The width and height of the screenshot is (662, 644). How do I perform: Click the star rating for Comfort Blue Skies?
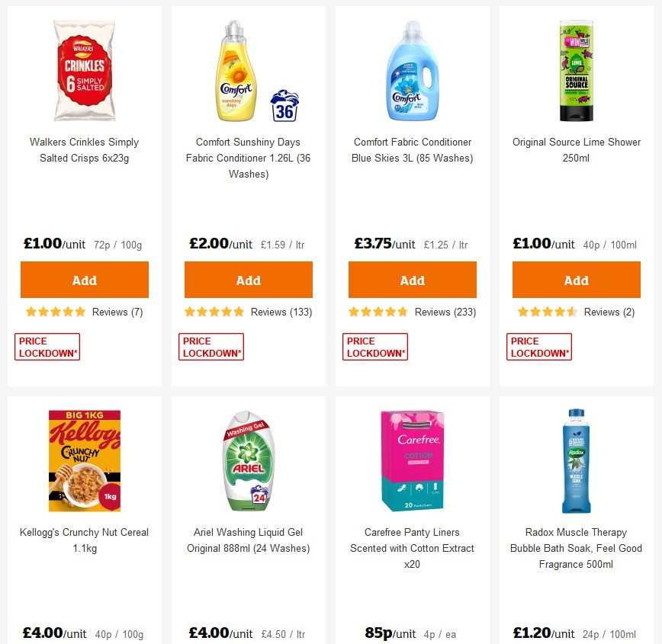378,312
